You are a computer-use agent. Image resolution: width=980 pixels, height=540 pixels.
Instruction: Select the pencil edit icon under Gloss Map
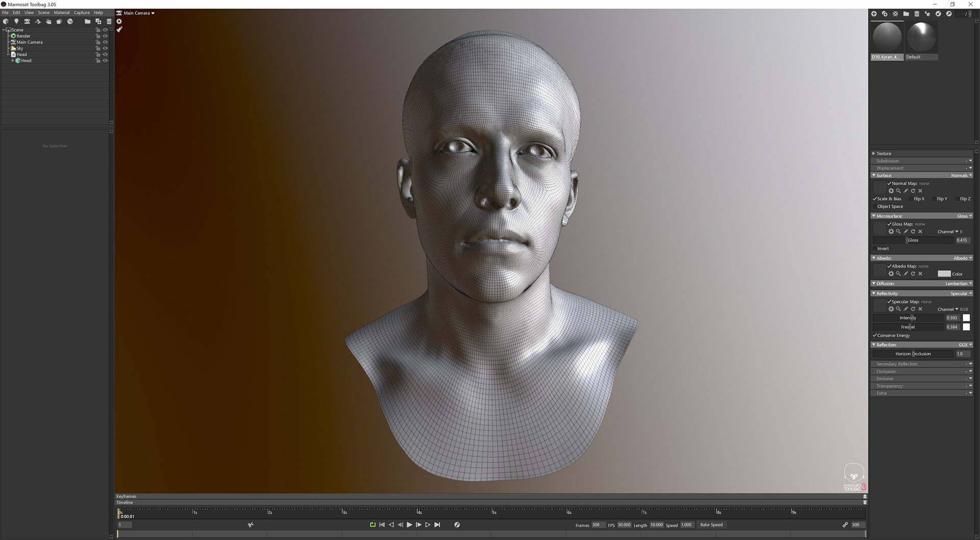905,231
